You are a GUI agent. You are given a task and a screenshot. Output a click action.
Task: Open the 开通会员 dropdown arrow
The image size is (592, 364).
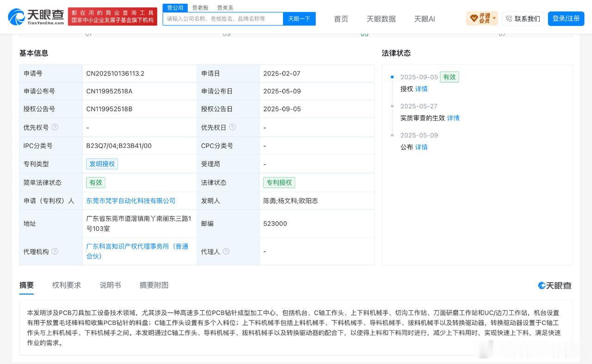point(494,19)
